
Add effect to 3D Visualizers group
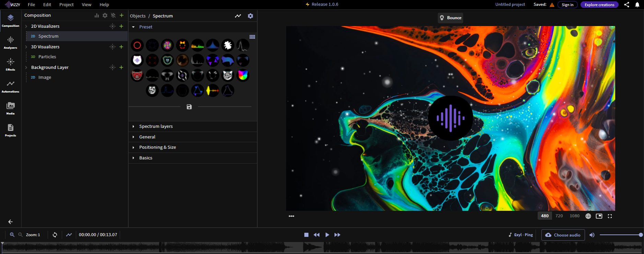(x=113, y=47)
